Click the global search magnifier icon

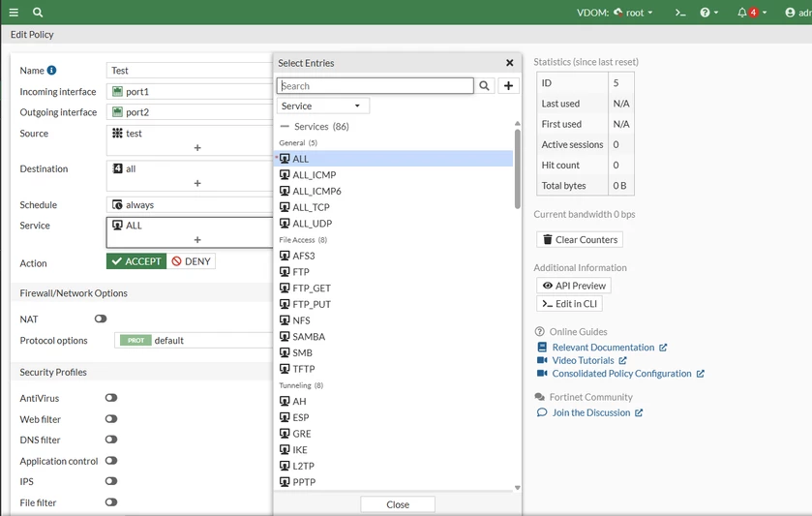click(38, 12)
